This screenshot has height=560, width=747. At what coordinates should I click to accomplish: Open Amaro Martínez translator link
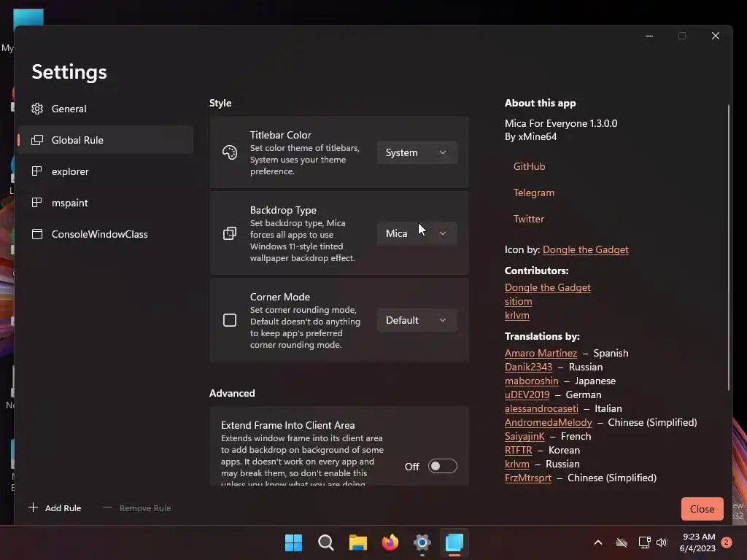click(541, 354)
